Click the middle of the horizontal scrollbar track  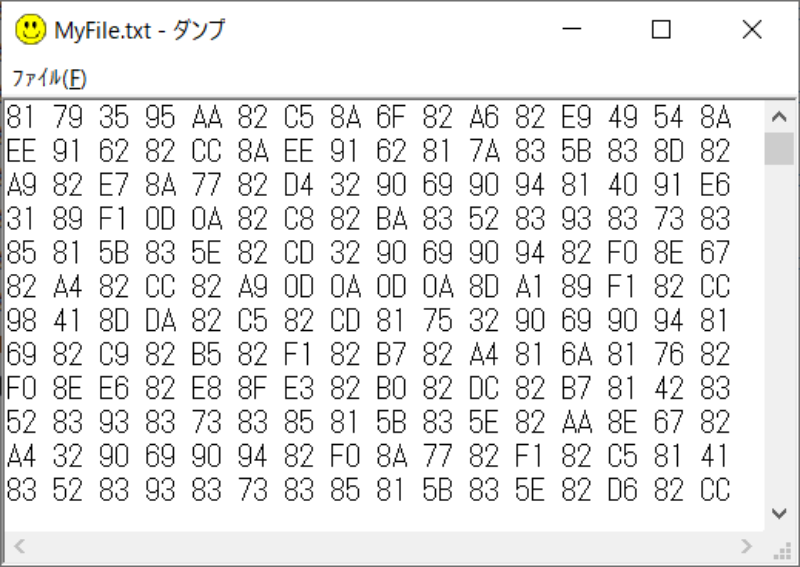pos(380,546)
